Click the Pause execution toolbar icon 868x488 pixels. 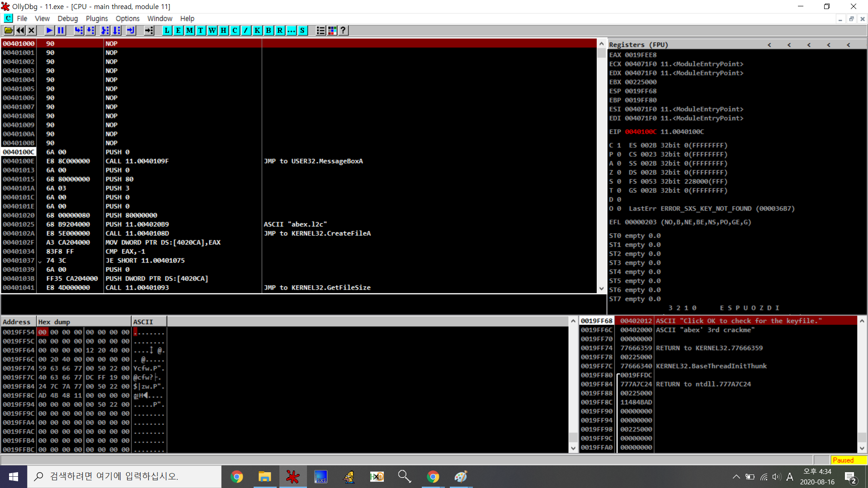coord(61,30)
